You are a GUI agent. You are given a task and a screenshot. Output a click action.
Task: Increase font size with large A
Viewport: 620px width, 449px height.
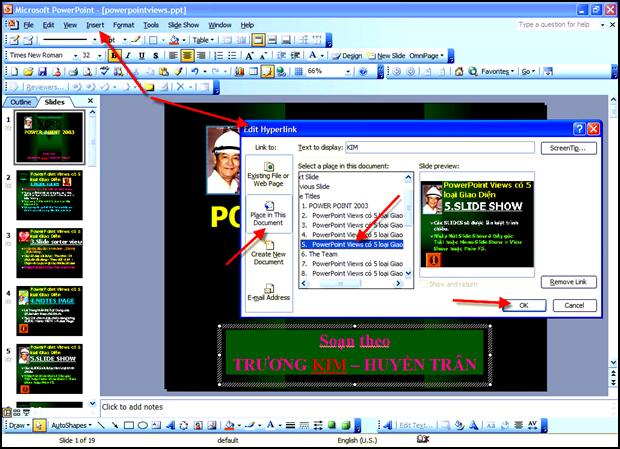tap(249, 56)
